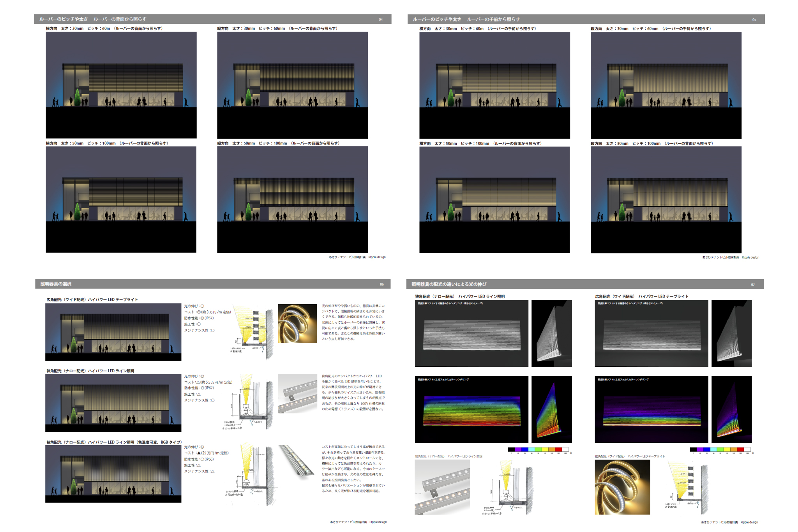Click the LED tape coil photo on page 07
This screenshot has width=798, height=532.
click(x=622, y=487)
